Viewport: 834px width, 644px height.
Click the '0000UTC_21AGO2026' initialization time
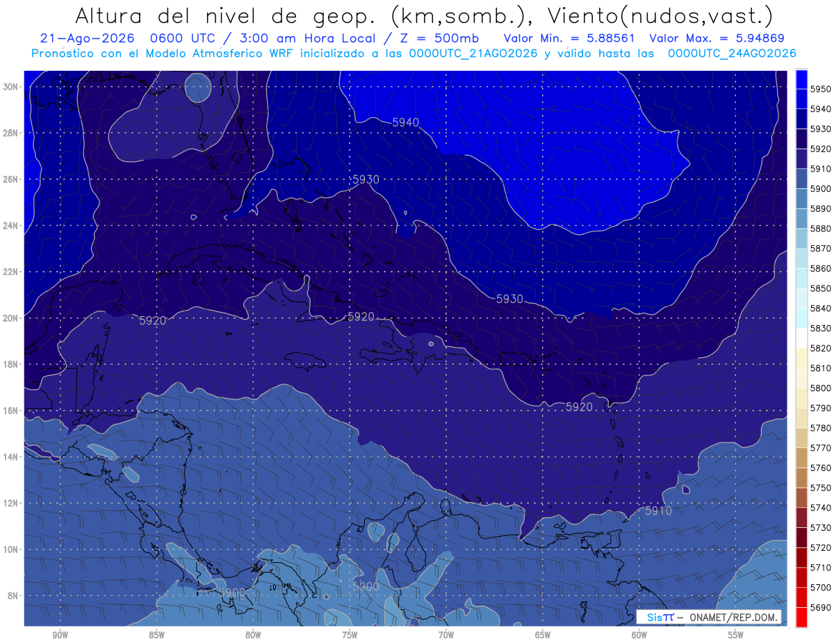click(473, 53)
